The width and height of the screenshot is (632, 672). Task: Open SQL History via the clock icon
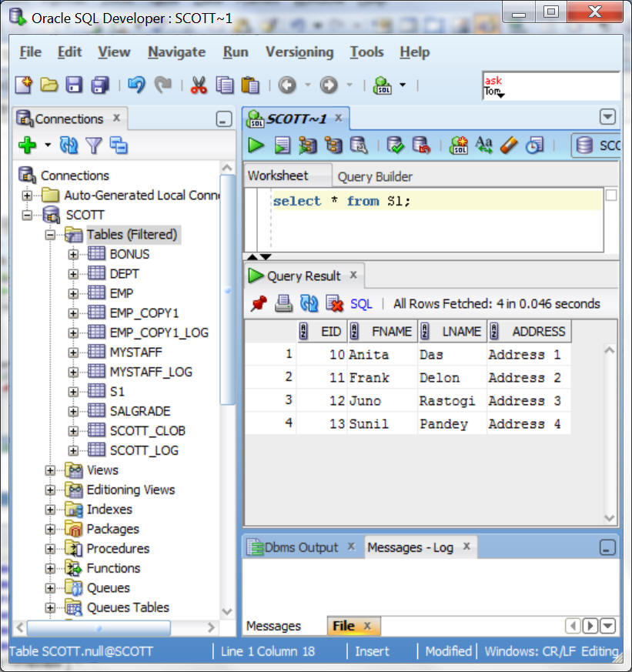[x=533, y=145]
